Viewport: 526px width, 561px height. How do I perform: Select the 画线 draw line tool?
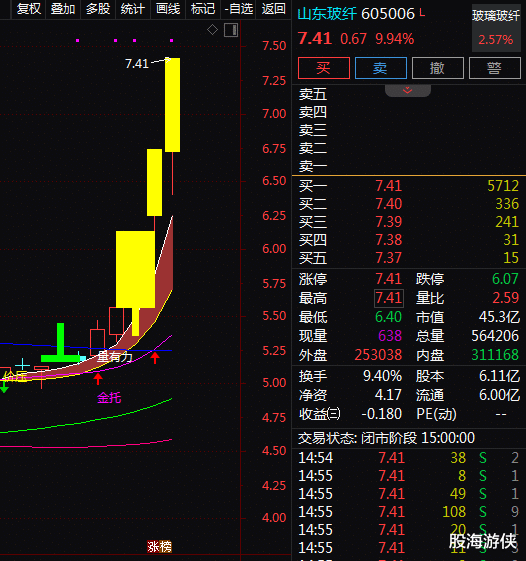pyautogui.click(x=168, y=9)
